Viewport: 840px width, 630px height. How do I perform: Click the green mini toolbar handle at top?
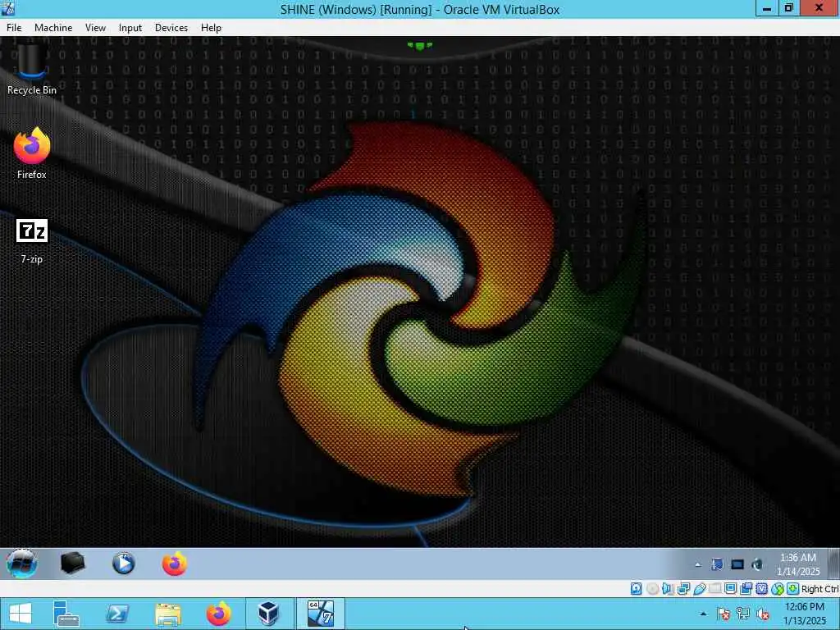[x=420, y=46]
